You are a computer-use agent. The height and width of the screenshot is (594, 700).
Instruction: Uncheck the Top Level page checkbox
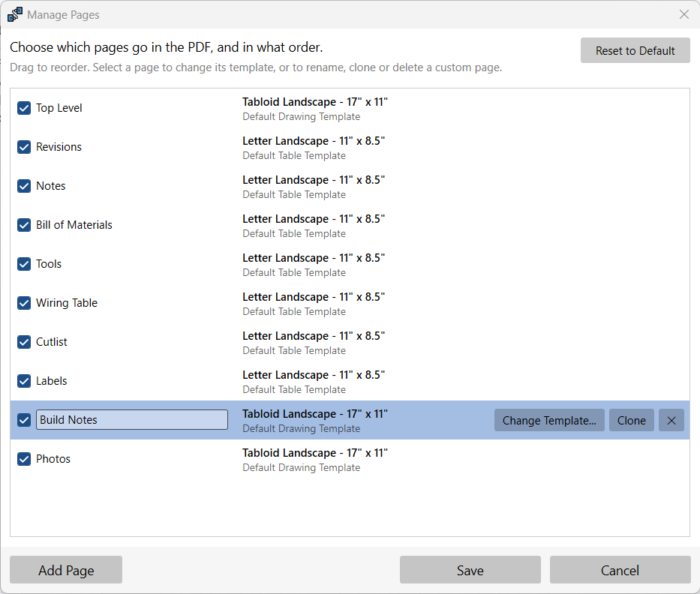[24, 108]
